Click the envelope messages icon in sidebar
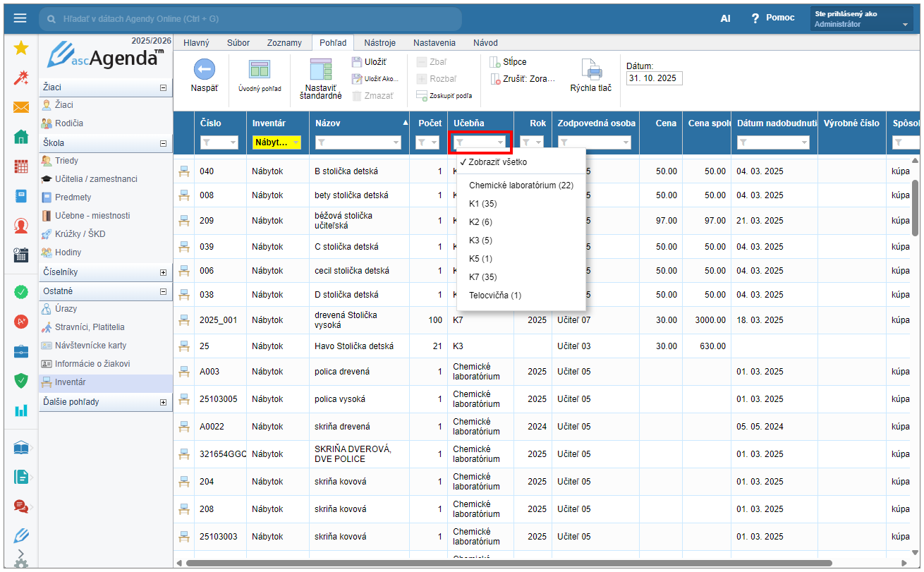The height and width of the screenshot is (572, 924). pos(21,107)
